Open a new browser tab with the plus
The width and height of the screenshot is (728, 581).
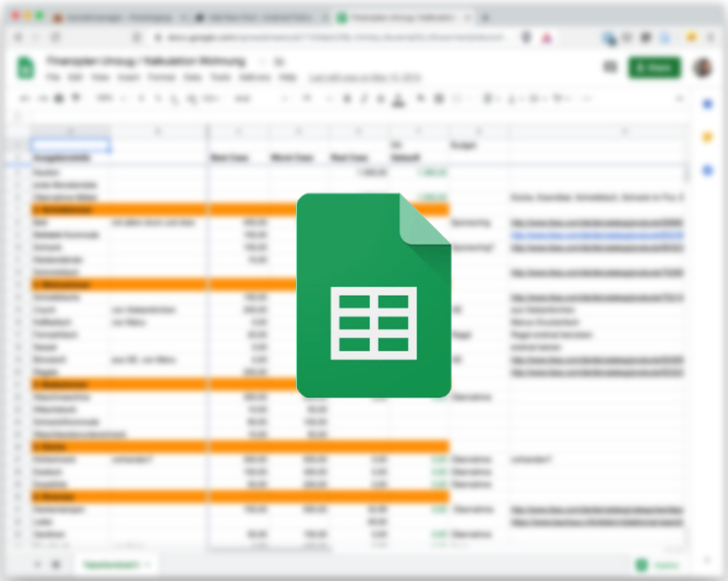(486, 18)
